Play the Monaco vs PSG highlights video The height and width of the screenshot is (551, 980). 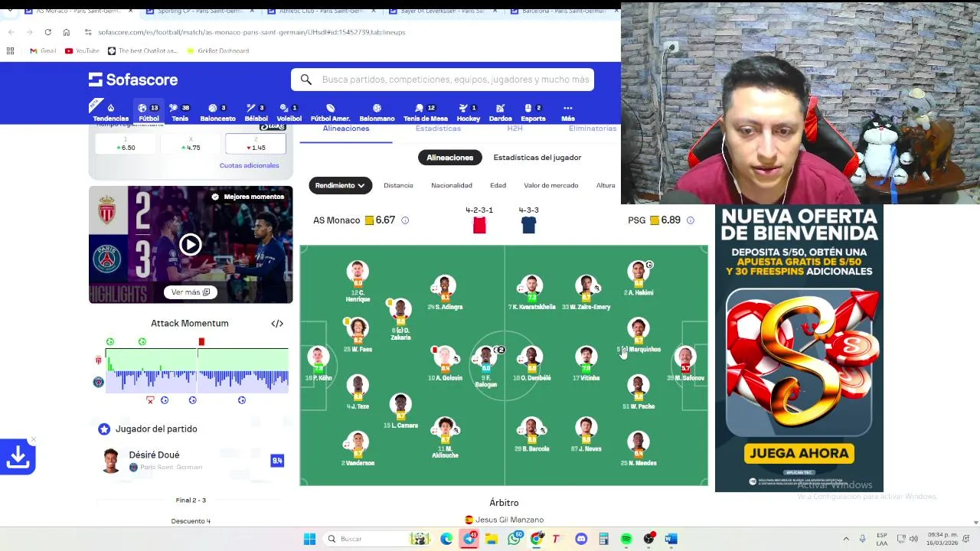coord(190,244)
